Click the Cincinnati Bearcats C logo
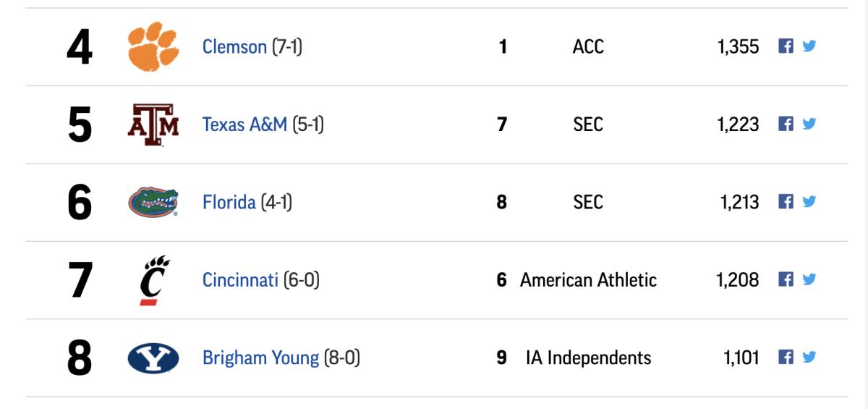Screen dimensions: 868x409 (154, 279)
